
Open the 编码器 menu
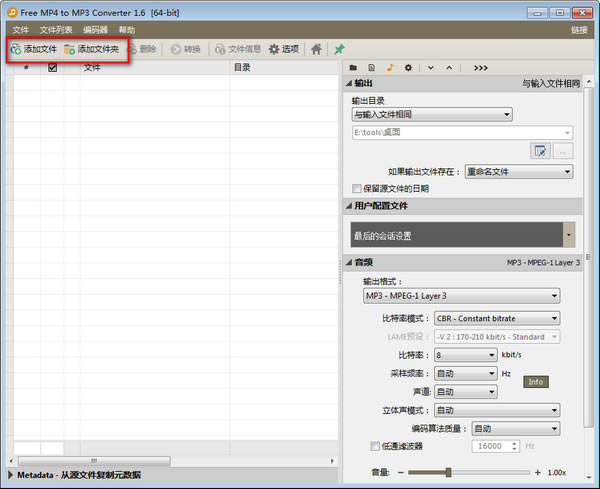pos(95,30)
